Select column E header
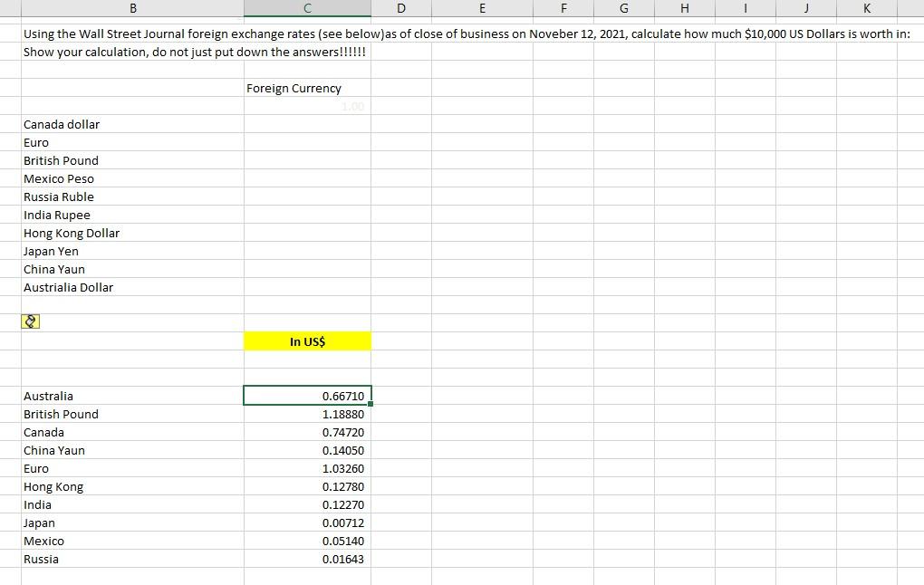The image size is (924, 585). 482,8
